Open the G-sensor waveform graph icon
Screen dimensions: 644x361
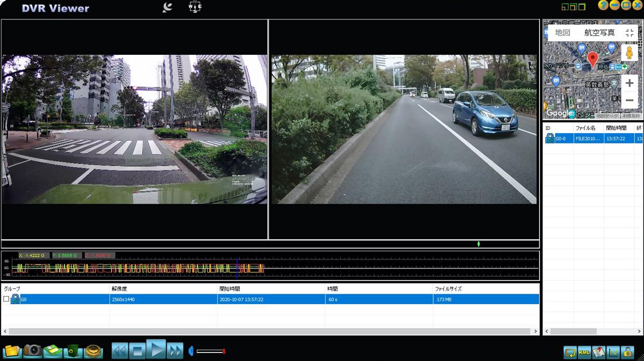(613, 351)
